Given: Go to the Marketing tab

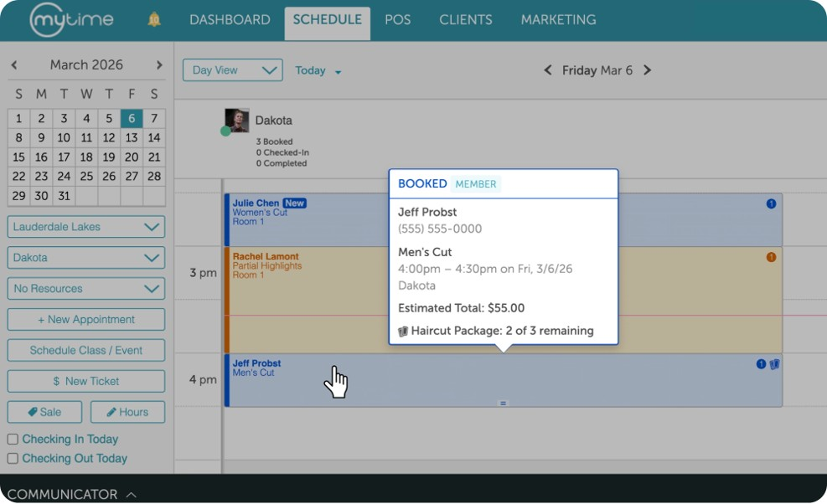Looking at the screenshot, I should pyautogui.click(x=559, y=20).
